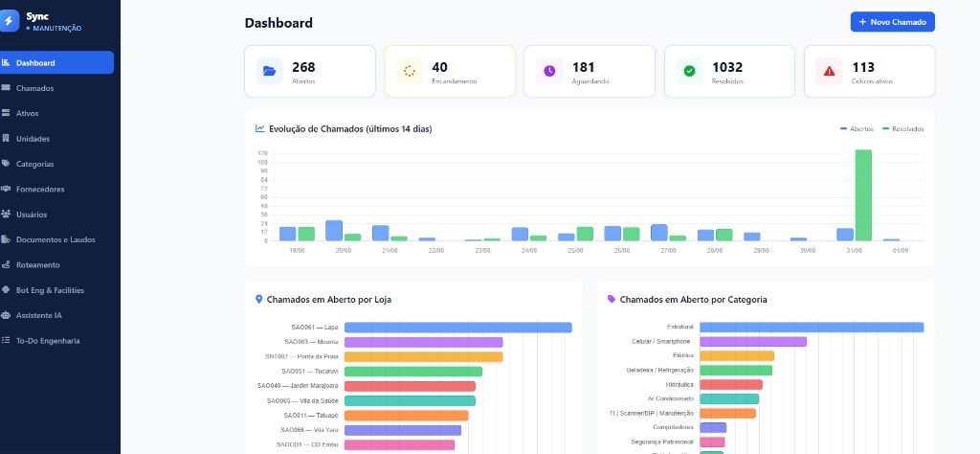Click the red warning triangle on Críticos ativos card
The width and height of the screenshot is (980, 454).
coord(830,71)
